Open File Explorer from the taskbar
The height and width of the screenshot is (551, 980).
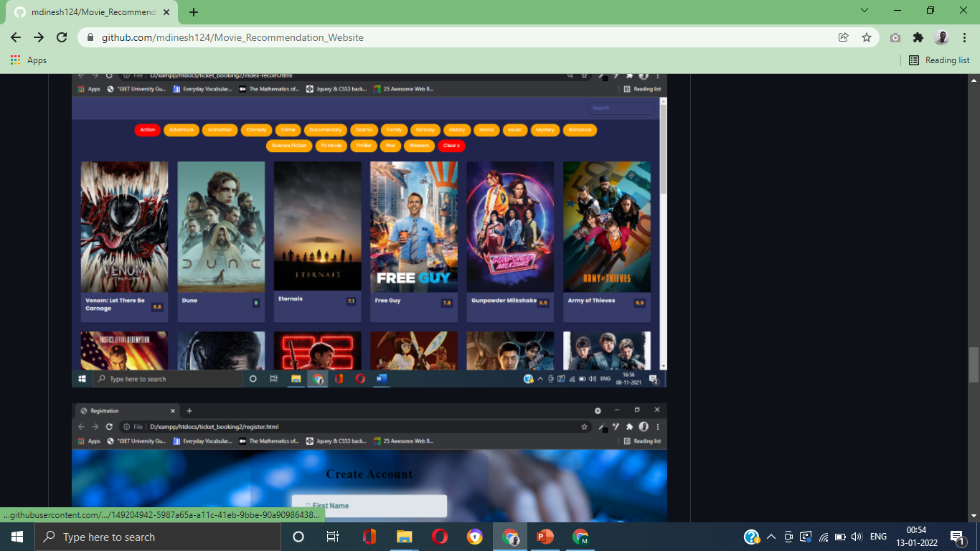pos(405,537)
